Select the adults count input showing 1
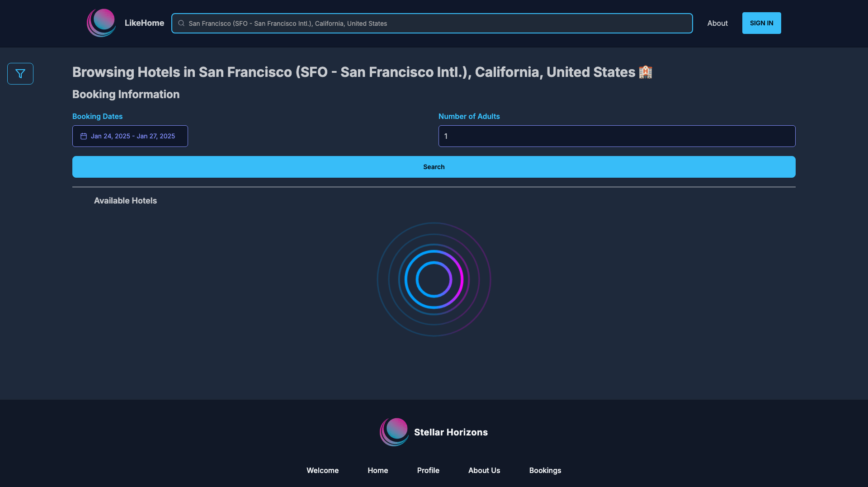 point(617,136)
